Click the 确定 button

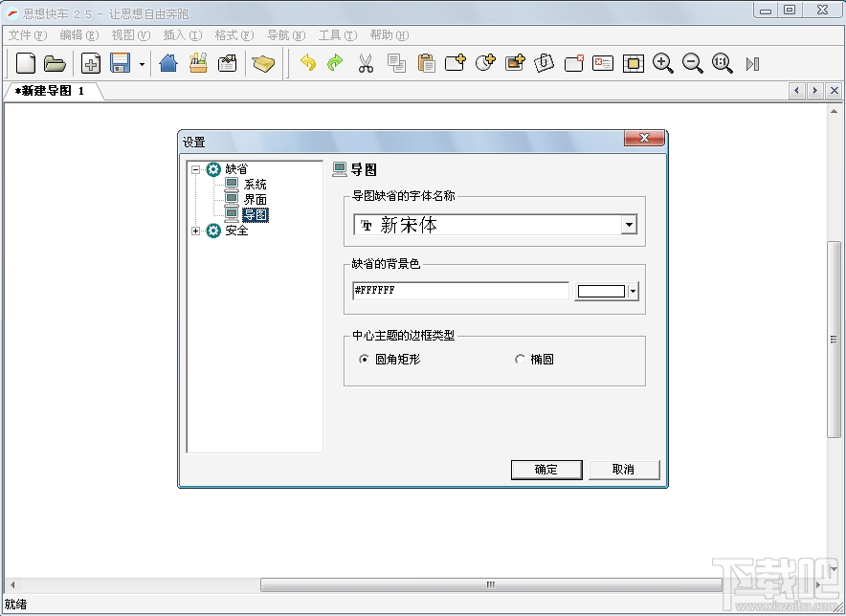coord(546,470)
